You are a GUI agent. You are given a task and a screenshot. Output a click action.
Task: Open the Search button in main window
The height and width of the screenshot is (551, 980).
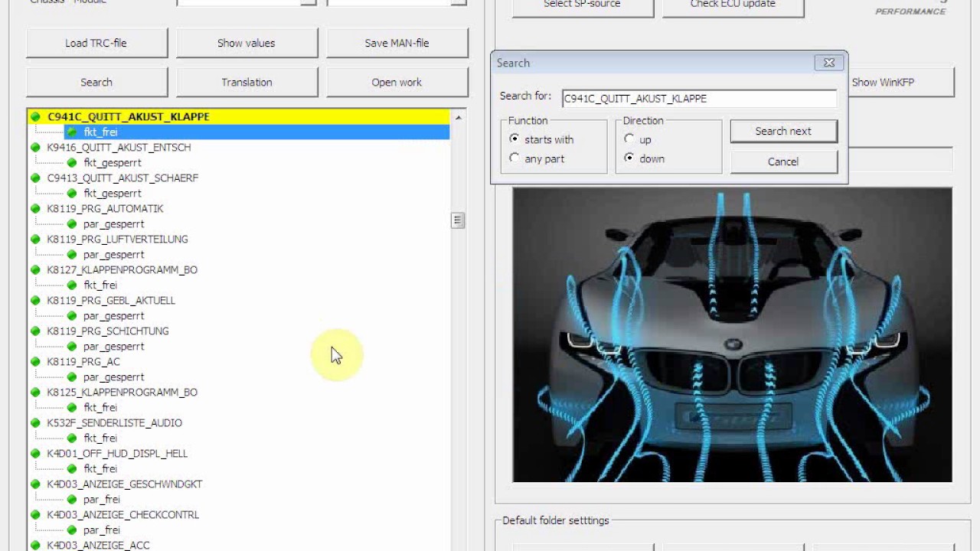point(96,82)
